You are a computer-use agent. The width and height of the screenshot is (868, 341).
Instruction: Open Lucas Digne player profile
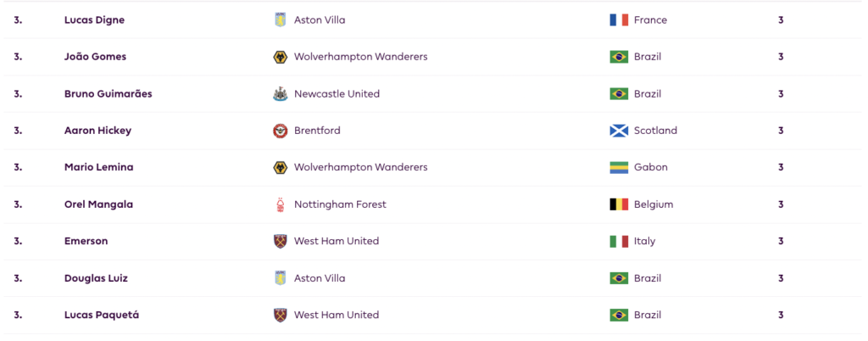click(x=92, y=20)
